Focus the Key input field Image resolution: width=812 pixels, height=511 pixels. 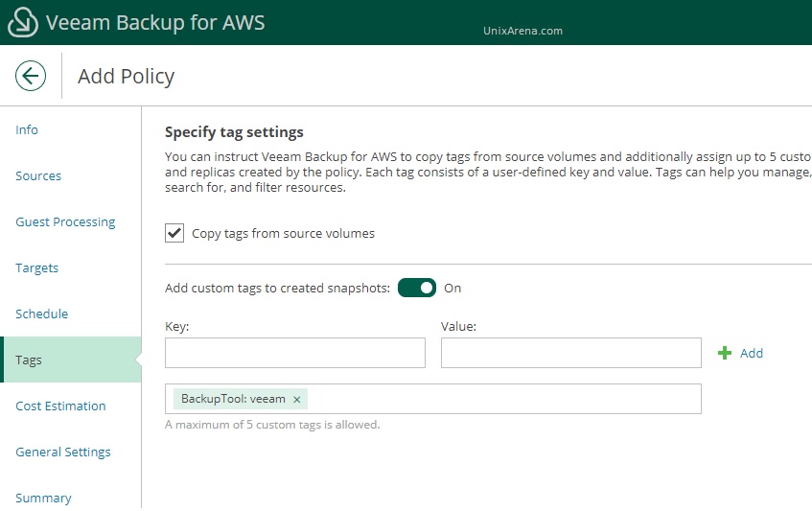pos(295,353)
